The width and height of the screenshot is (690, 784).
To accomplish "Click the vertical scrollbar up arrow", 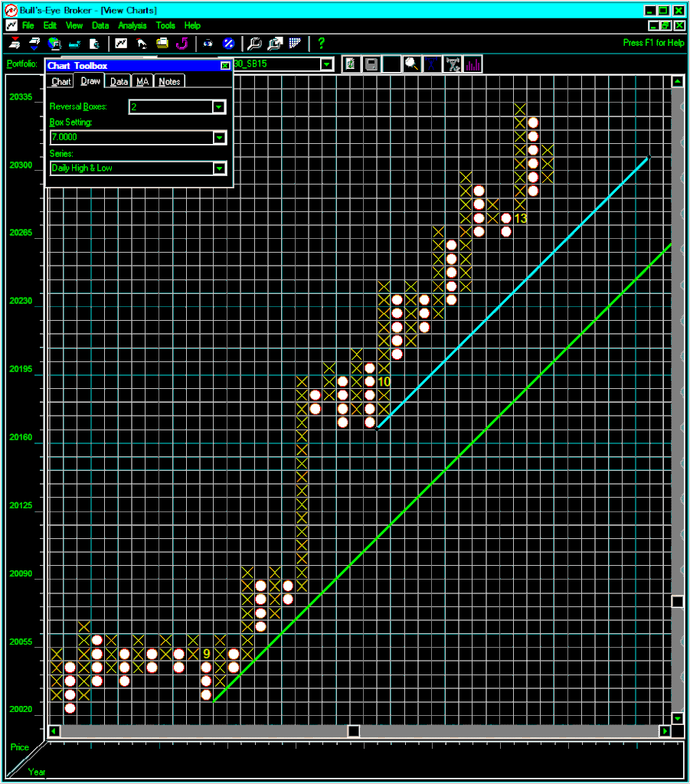I will pyautogui.click(x=678, y=81).
